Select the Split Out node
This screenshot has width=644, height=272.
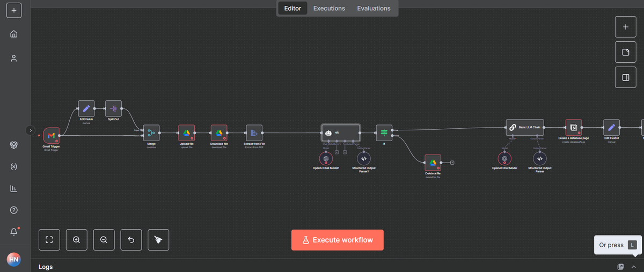click(x=113, y=108)
